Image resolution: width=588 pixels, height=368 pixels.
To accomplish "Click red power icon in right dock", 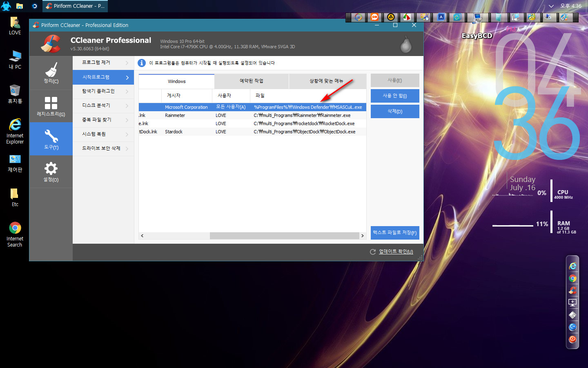I will click(572, 339).
